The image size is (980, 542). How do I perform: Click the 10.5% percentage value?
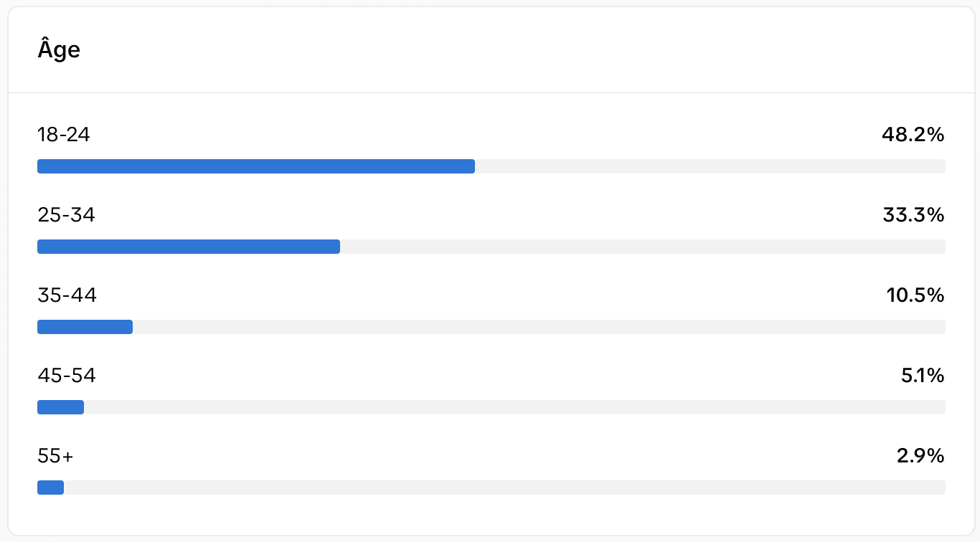[915, 295]
